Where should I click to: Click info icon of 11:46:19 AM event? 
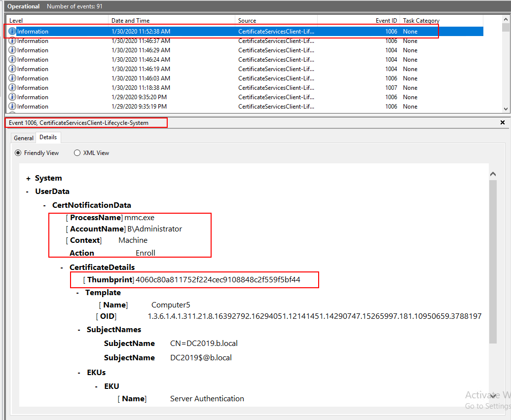tap(12, 69)
